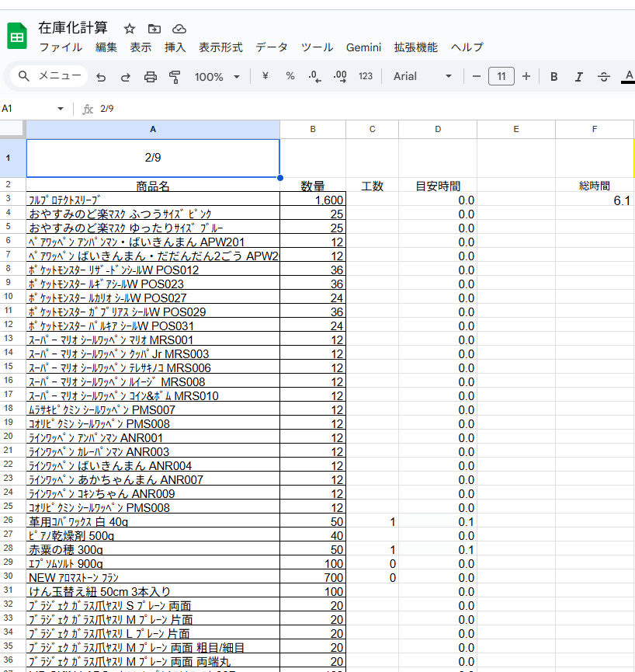The width and height of the screenshot is (635, 672).
Task: Click the move to folder icon
Action: pyautogui.click(x=154, y=29)
